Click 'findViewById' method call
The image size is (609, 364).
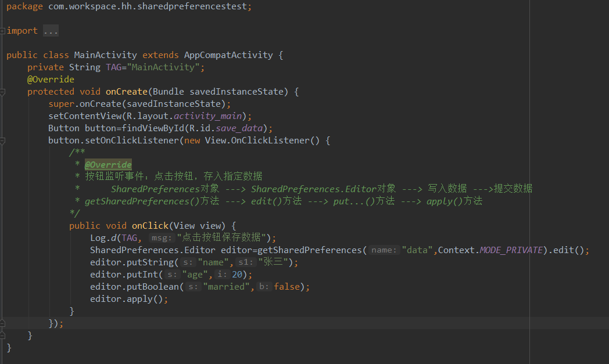pos(153,128)
